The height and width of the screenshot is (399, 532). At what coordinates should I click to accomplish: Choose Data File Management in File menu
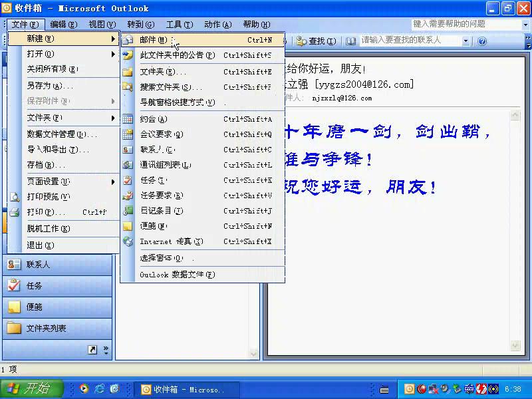pos(63,134)
